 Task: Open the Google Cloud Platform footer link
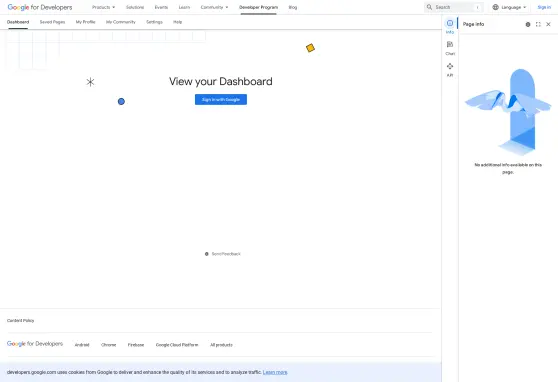(x=177, y=345)
